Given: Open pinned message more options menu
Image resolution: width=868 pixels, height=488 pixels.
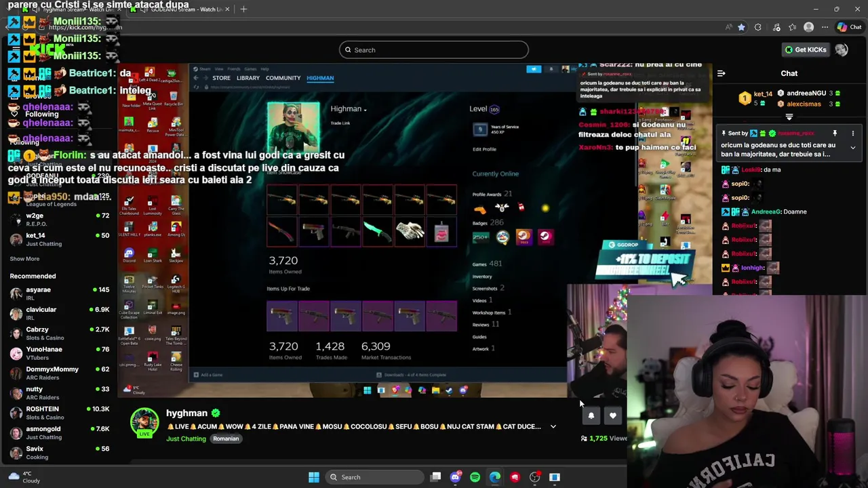Looking at the screenshot, I should click(x=852, y=134).
